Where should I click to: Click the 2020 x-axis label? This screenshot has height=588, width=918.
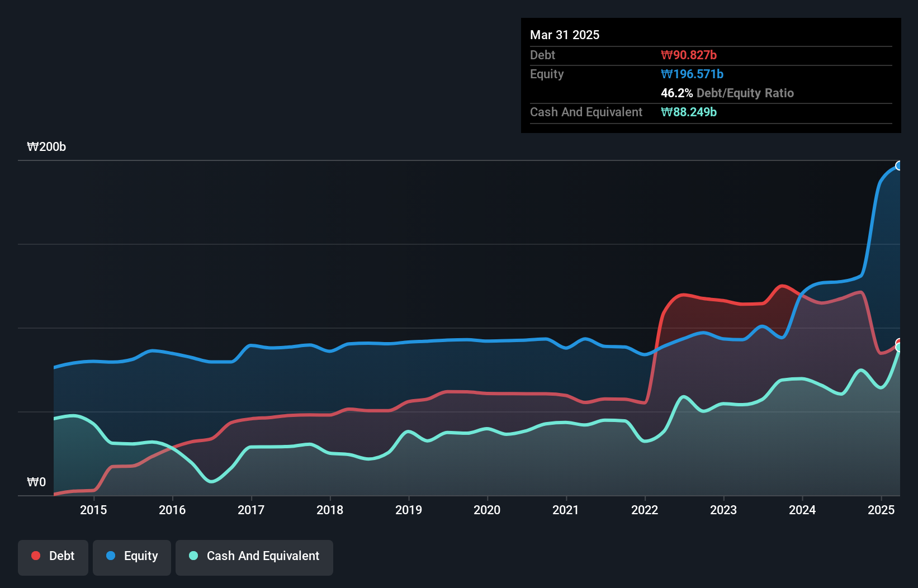coord(487,510)
